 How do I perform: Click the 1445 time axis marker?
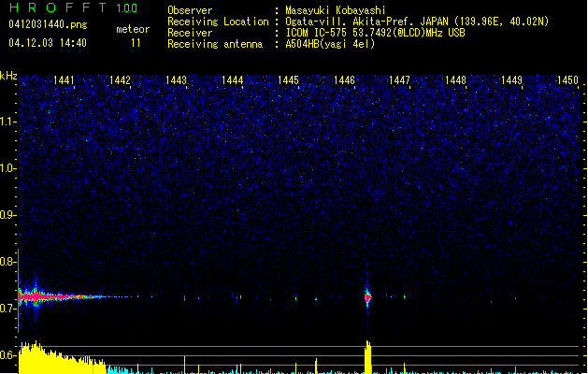[288, 80]
